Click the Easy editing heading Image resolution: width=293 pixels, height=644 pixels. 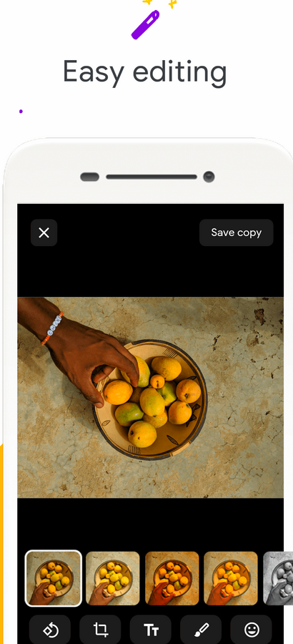pos(144,73)
